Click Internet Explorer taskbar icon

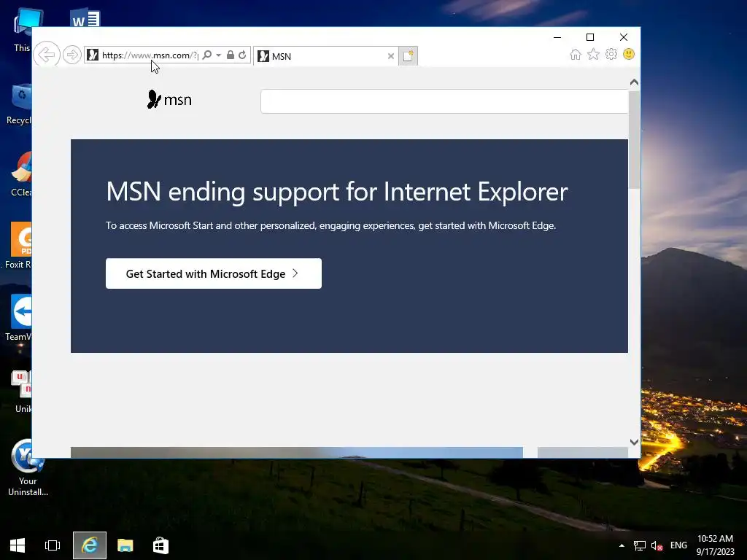pyautogui.click(x=90, y=545)
